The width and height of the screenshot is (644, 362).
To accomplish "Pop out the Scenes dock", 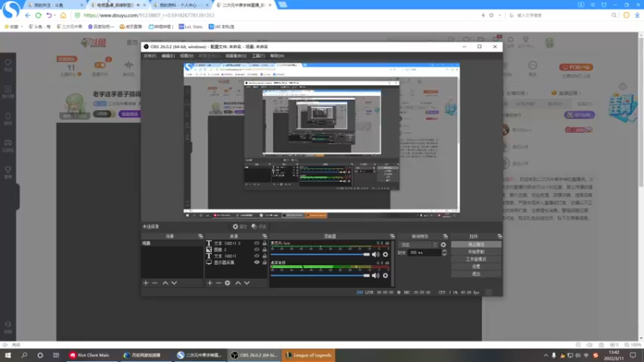I will click(200, 237).
